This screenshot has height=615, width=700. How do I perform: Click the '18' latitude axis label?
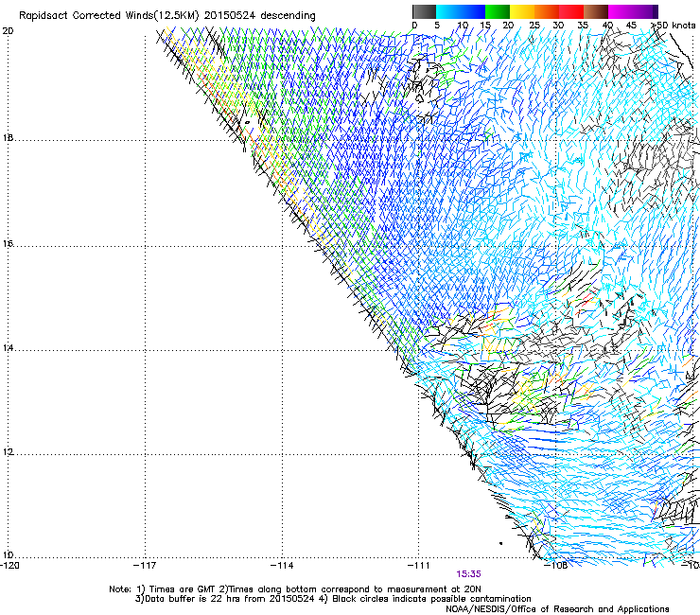8,138
